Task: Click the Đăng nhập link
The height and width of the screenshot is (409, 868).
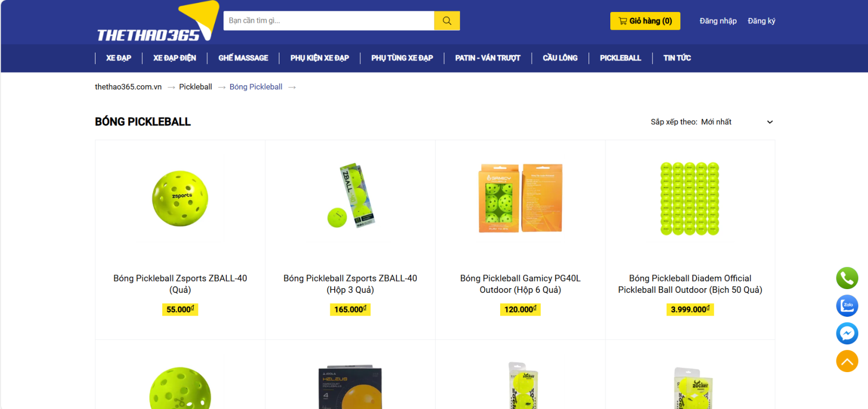Action: (718, 21)
